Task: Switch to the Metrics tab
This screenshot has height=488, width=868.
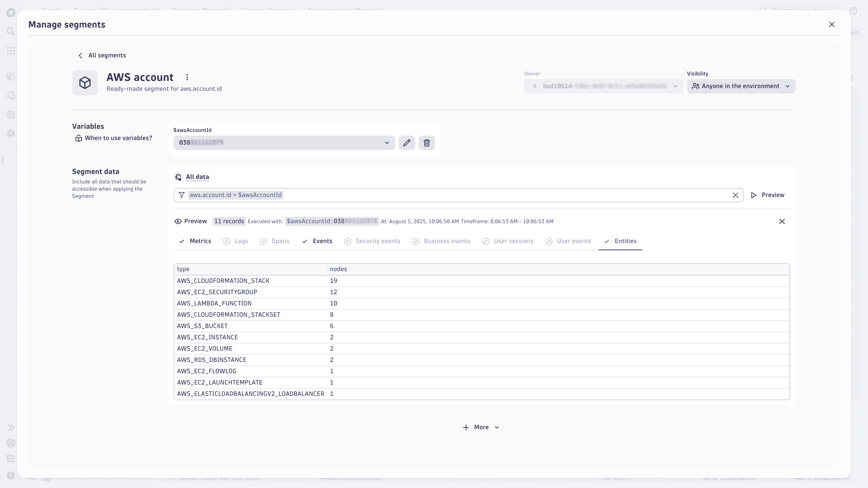Action: coord(195,241)
